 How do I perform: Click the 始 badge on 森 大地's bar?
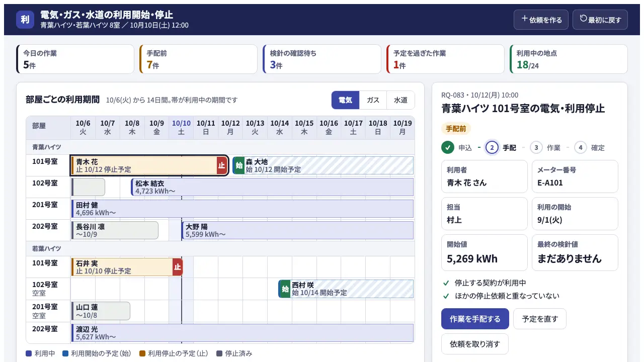(238, 165)
